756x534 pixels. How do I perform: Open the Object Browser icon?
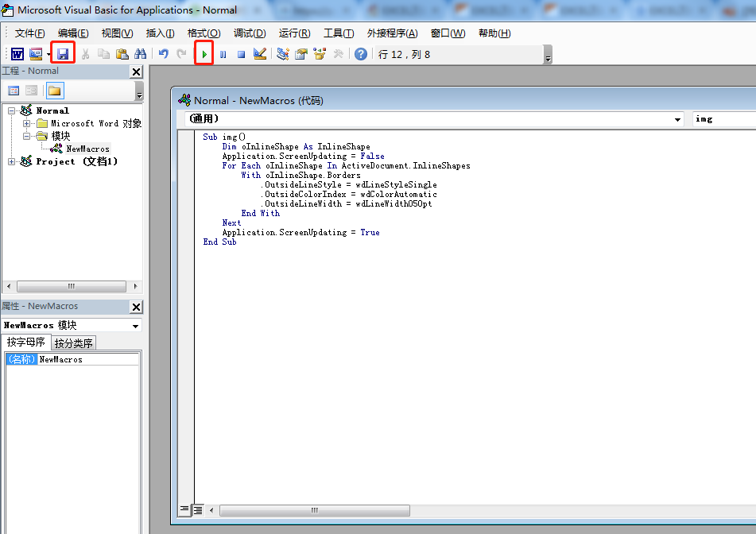tap(320, 54)
